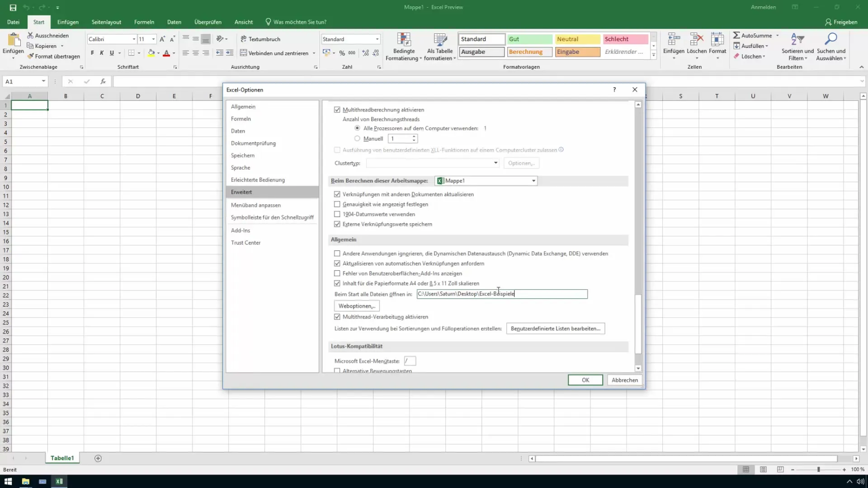
Task: Open Schriftart dialog launcher
Action: click(175, 67)
